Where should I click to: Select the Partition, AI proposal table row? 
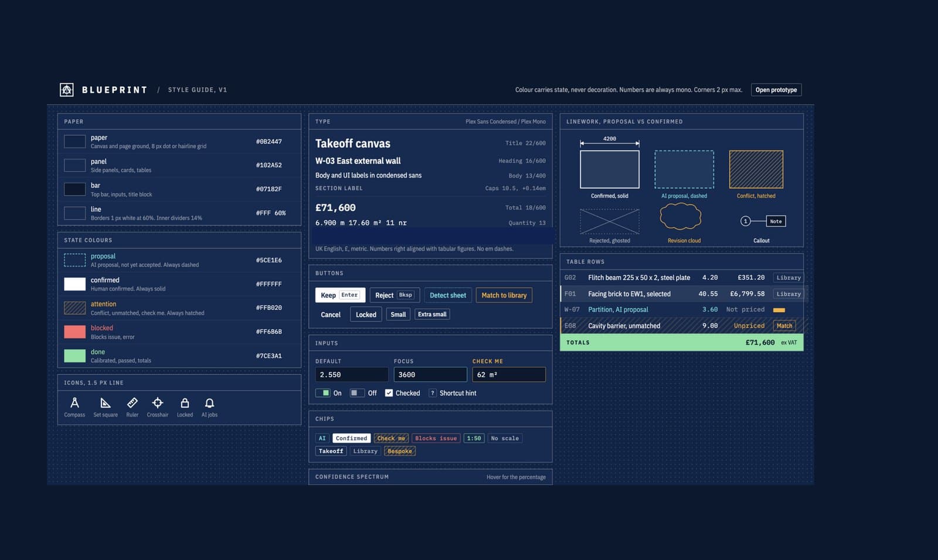point(682,309)
